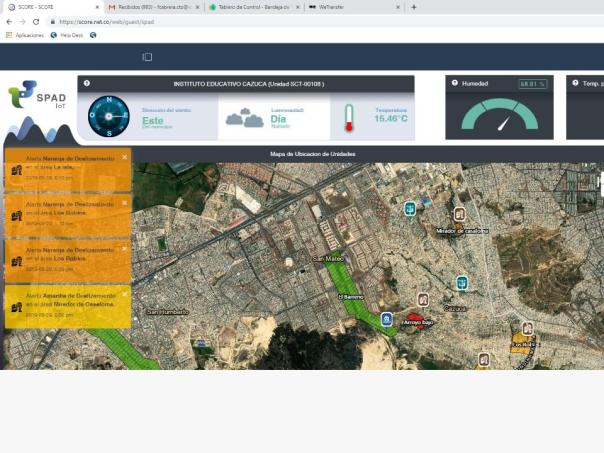Select the teal marker beside the Mirador de casaloma marker
Image resolution: width=604 pixels, height=453 pixels.
point(410,209)
